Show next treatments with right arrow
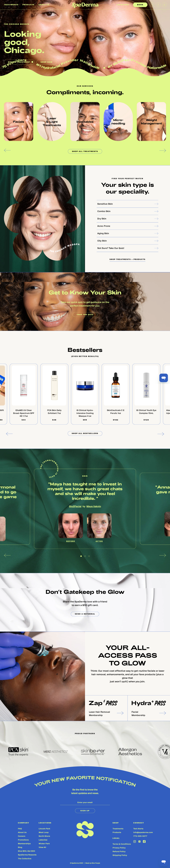The image size is (170, 868). click(x=163, y=150)
